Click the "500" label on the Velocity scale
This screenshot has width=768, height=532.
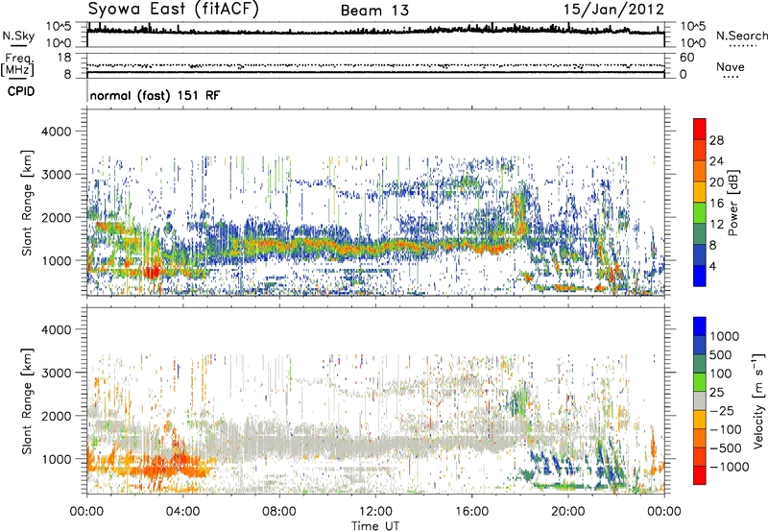click(x=721, y=354)
